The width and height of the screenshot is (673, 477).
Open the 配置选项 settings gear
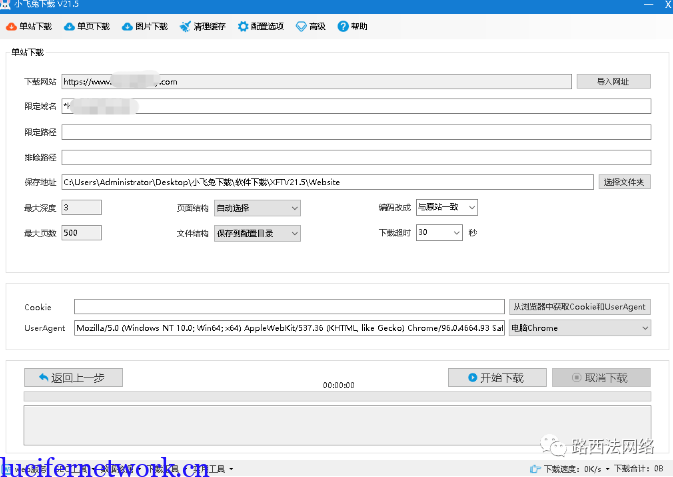click(x=261, y=27)
